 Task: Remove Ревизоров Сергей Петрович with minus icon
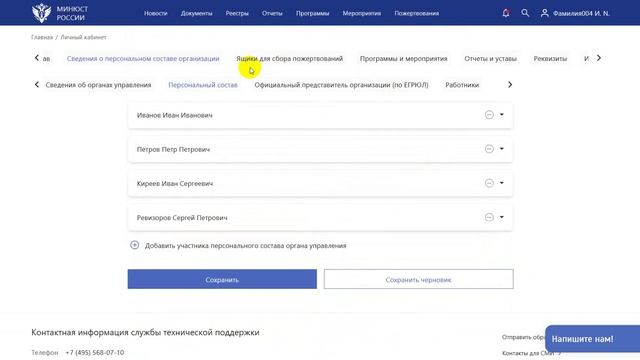[x=489, y=217]
